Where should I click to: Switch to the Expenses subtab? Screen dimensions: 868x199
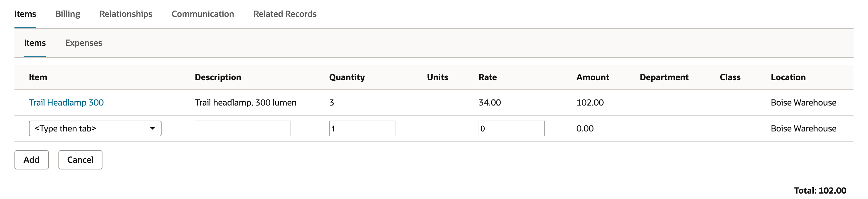[x=83, y=43]
